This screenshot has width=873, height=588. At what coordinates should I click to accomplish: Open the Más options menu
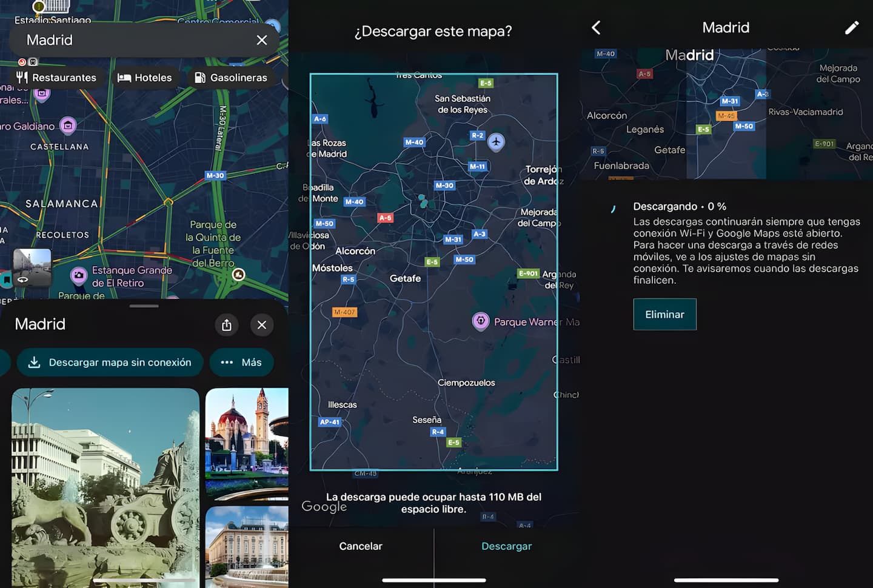[x=241, y=362]
